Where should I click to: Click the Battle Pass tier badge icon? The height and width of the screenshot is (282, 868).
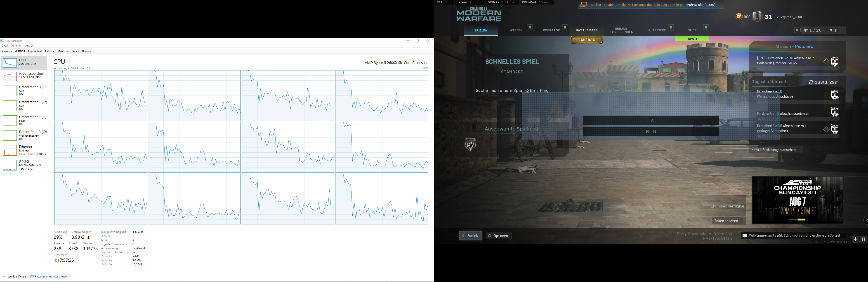[757, 16]
